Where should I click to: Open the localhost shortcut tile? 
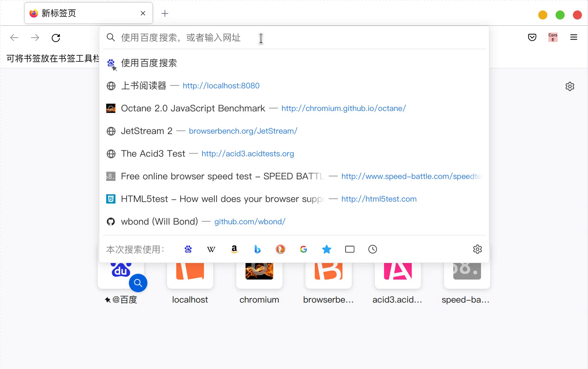(x=190, y=283)
